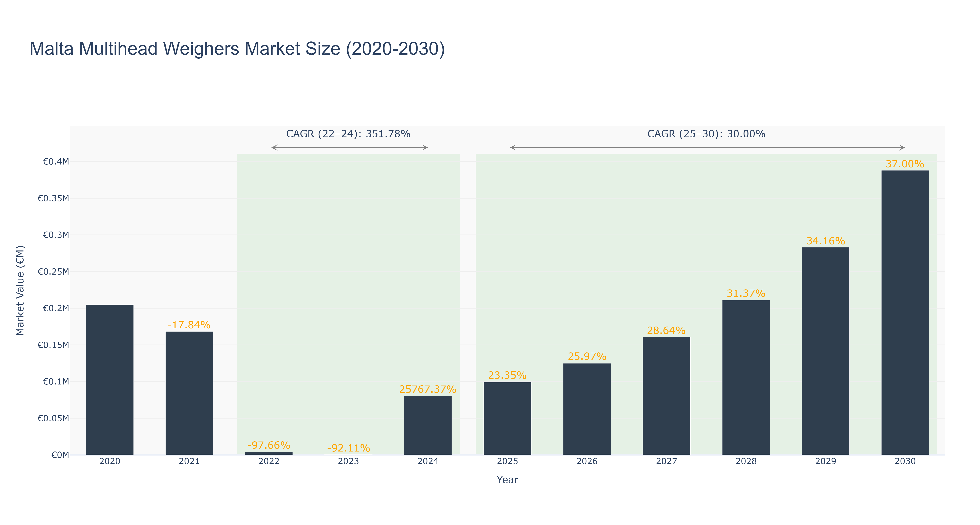Click the €0.05M y-axis tick label
Image resolution: width=980 pixels, height=525 pixels.
point(53,418)
